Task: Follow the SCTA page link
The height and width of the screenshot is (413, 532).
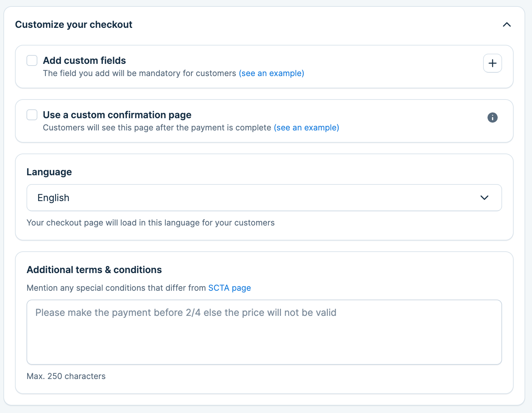Action: coord(229,288)
